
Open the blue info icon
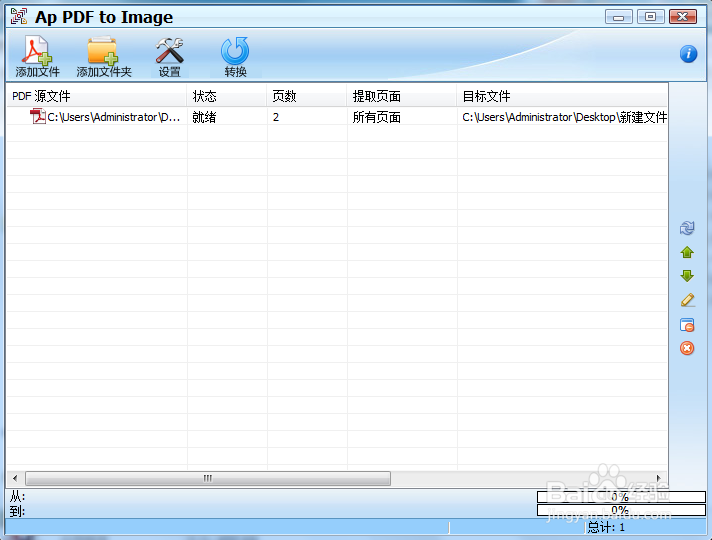tap(688, 54)
